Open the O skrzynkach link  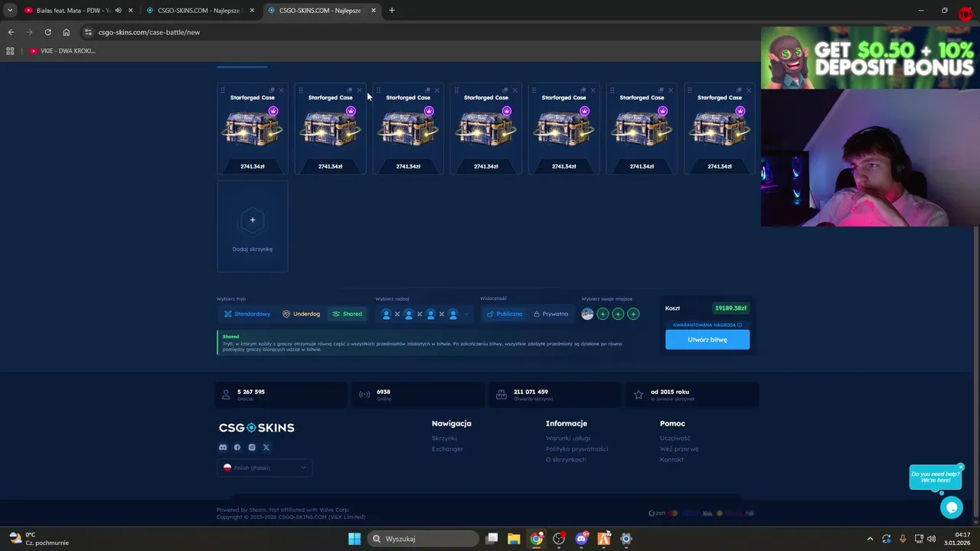[x=566, y=460]
